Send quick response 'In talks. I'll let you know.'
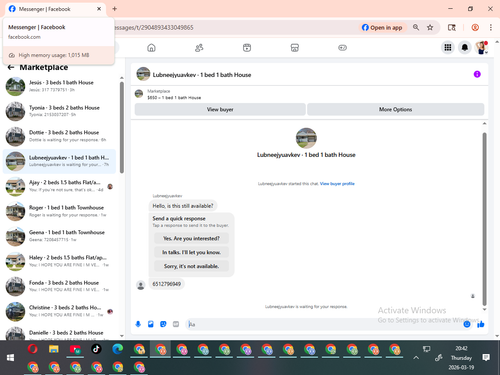 coord(191,252)
